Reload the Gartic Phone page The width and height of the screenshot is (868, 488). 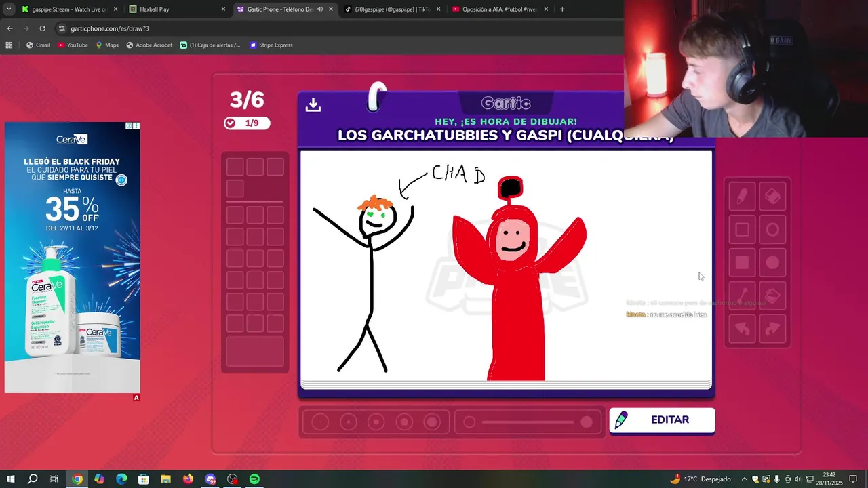pos(42,28)
